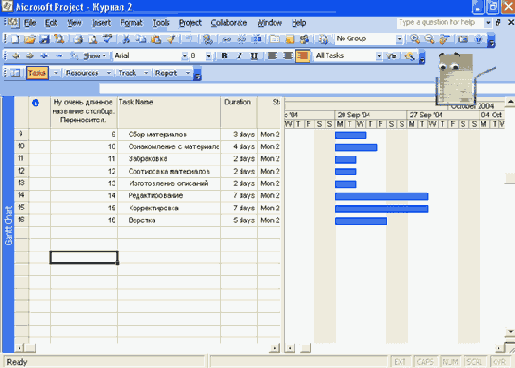Click the Link Tasks chain icon

click(x=226, y=39)
